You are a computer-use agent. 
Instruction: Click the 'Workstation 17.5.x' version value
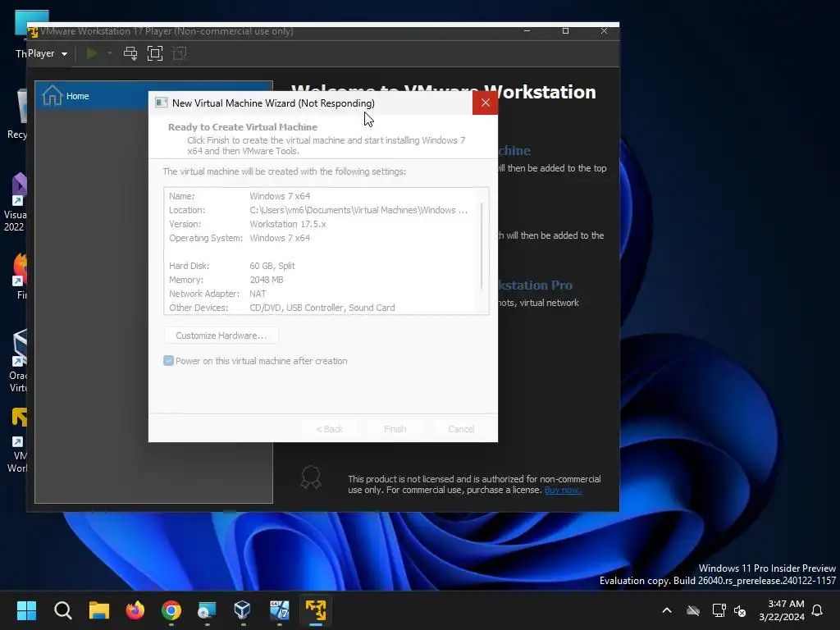(x=288, y=224)
